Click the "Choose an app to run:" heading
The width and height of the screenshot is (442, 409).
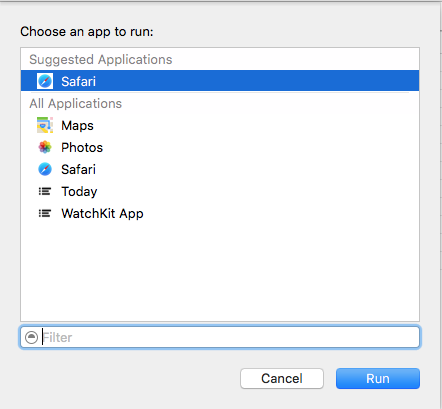(x=87, y=32)
